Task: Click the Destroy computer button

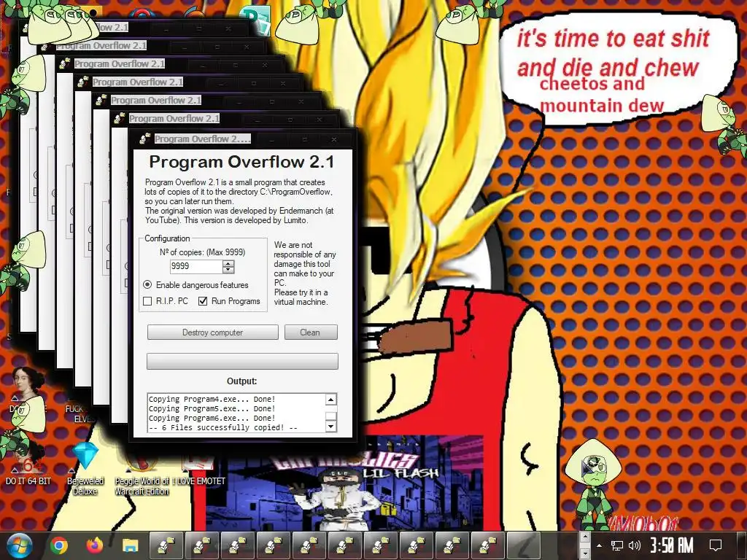Action: 212,332
